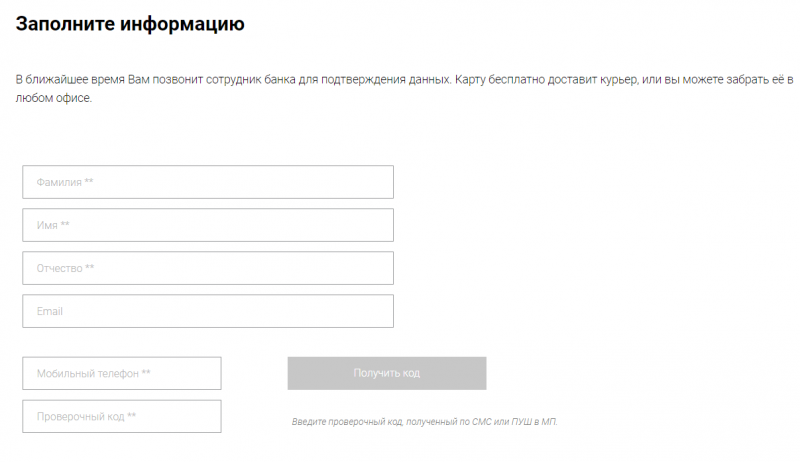Image resolution: width=800 pixels, height=462 pixels.
Task: Click the words любом офисе in paragraph
Action: 53,98
